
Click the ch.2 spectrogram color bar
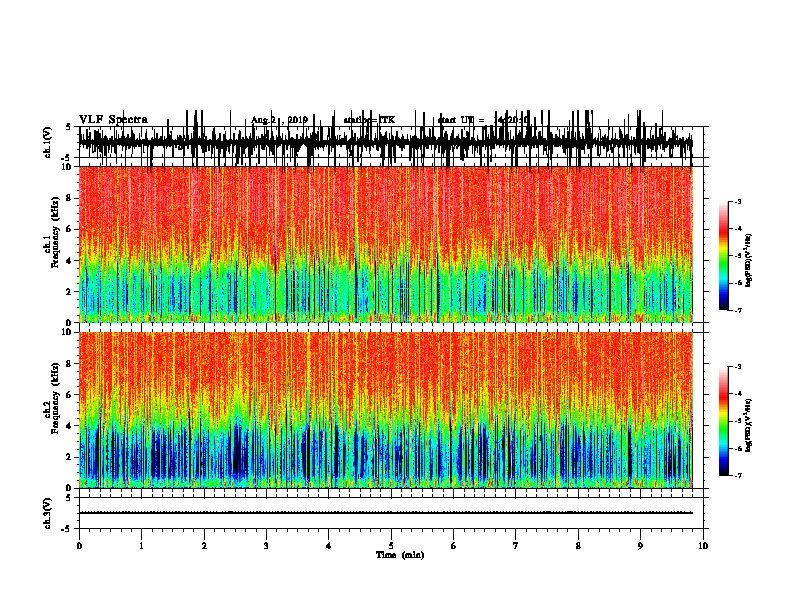(x=724, y=421)
